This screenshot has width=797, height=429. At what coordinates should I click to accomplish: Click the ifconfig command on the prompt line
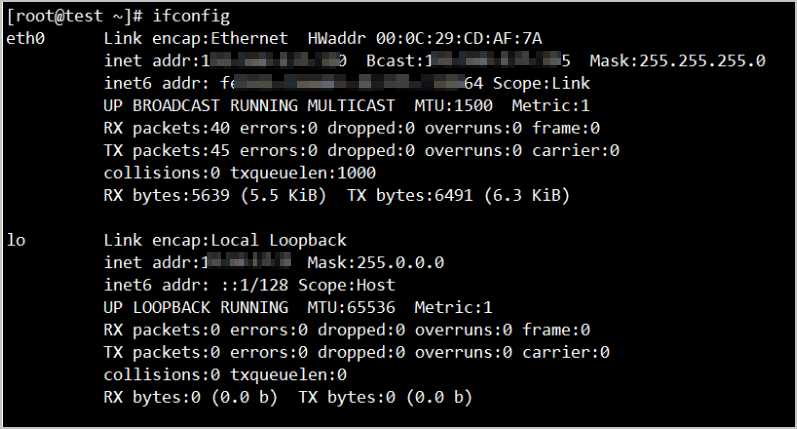click(x=191, y=16)
